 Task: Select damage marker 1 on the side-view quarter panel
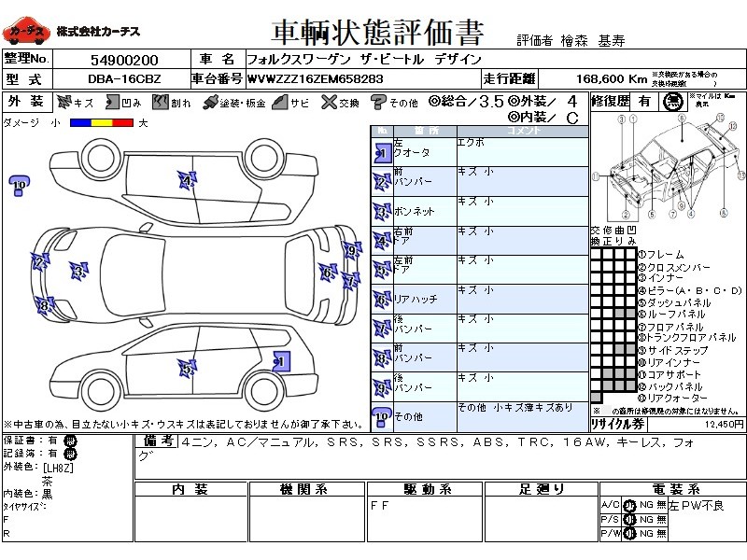pos(279,359)
